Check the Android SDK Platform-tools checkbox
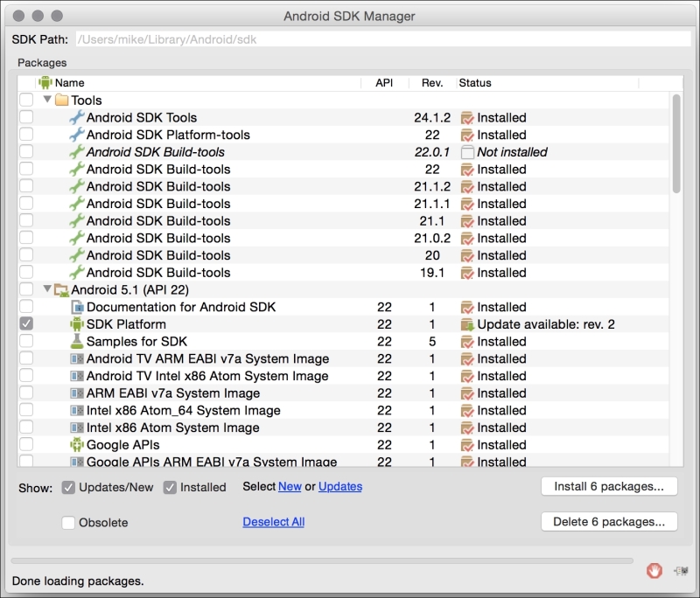700x598 pixels. click(x=26, y=135)
